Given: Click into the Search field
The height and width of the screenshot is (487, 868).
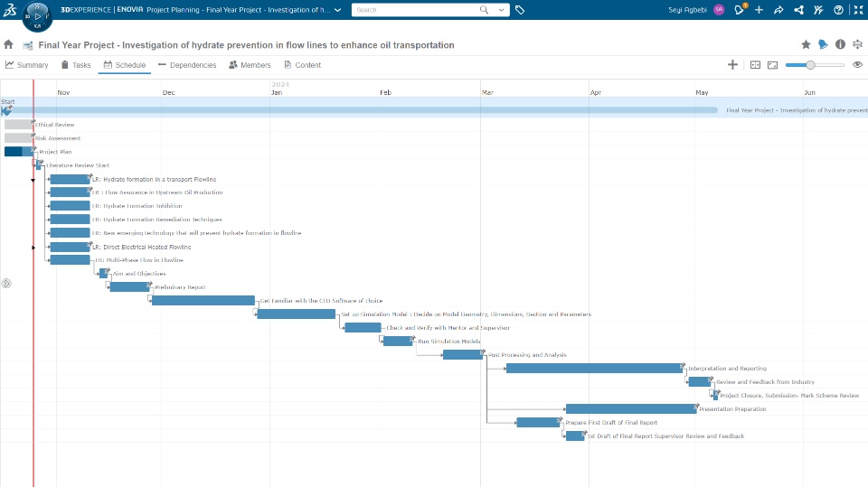Looking at the screenshot, I should pos(415,10).
